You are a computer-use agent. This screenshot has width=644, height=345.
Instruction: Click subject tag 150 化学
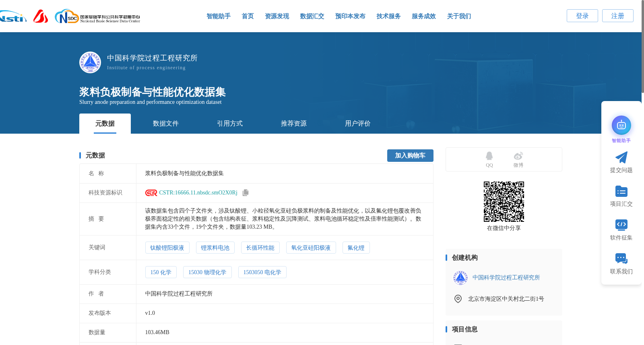click(161, 272)
